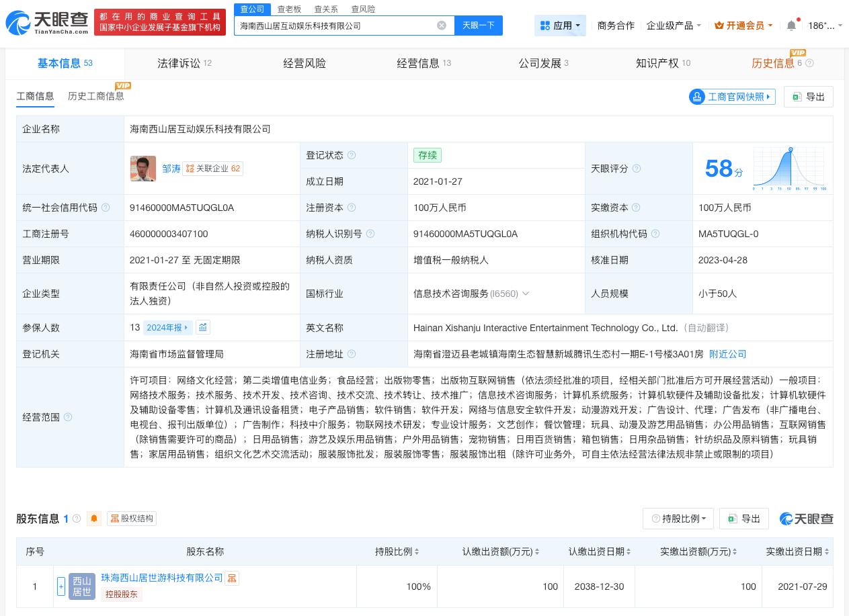The height and width of the screenshot is (616, 849).
Task: Open the 附近公司 link
Action: 727,354
